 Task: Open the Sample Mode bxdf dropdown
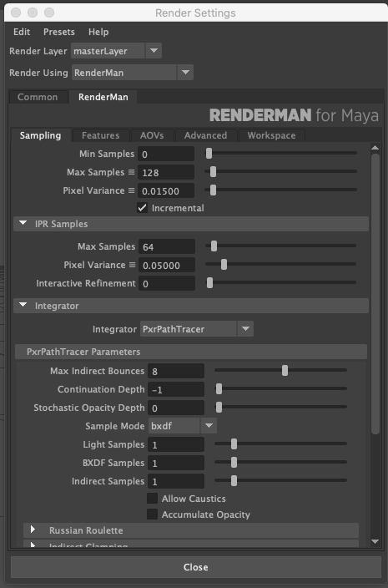click(x=183, y=426)
